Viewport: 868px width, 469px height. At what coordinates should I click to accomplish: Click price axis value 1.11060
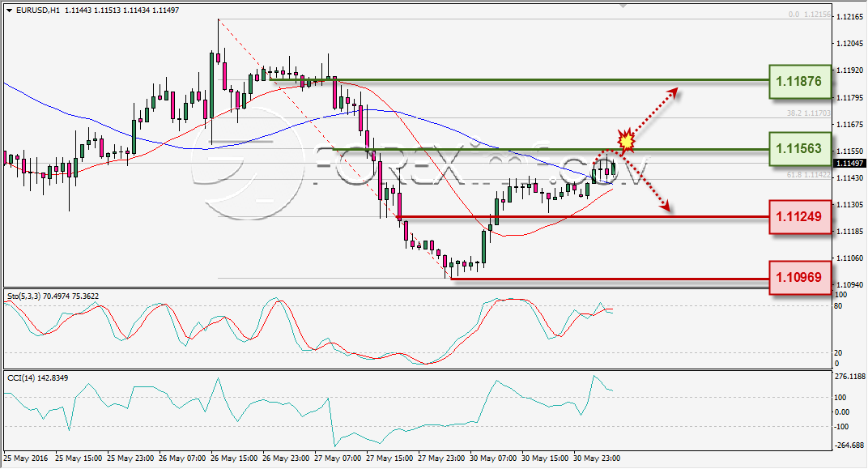click(x=849, y=258)
